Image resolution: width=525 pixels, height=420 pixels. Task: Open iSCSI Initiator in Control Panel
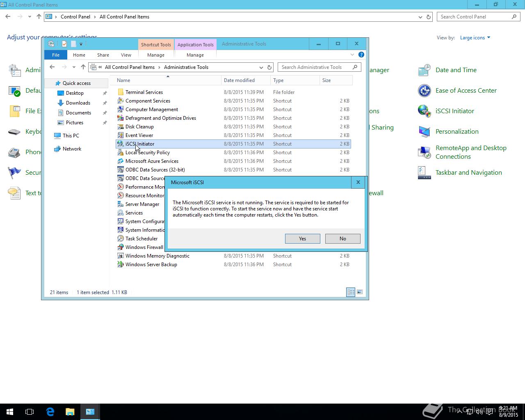(x=455, y=111)
